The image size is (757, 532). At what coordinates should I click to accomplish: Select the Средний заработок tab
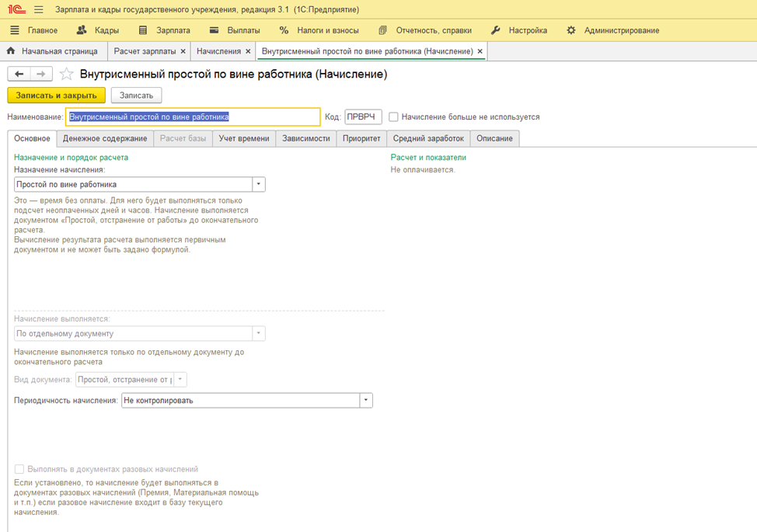pos(428,138)
